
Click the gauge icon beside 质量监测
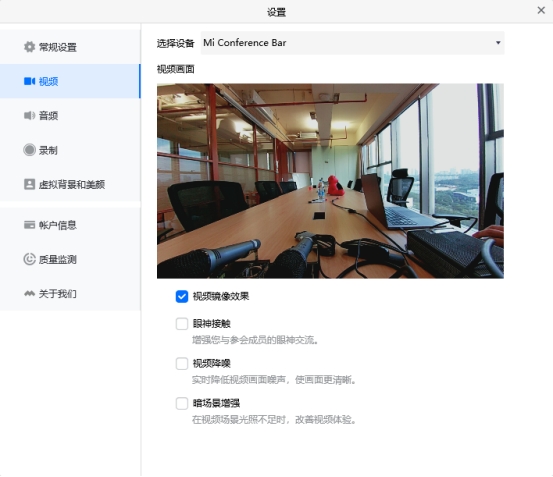tap(29, 259)
